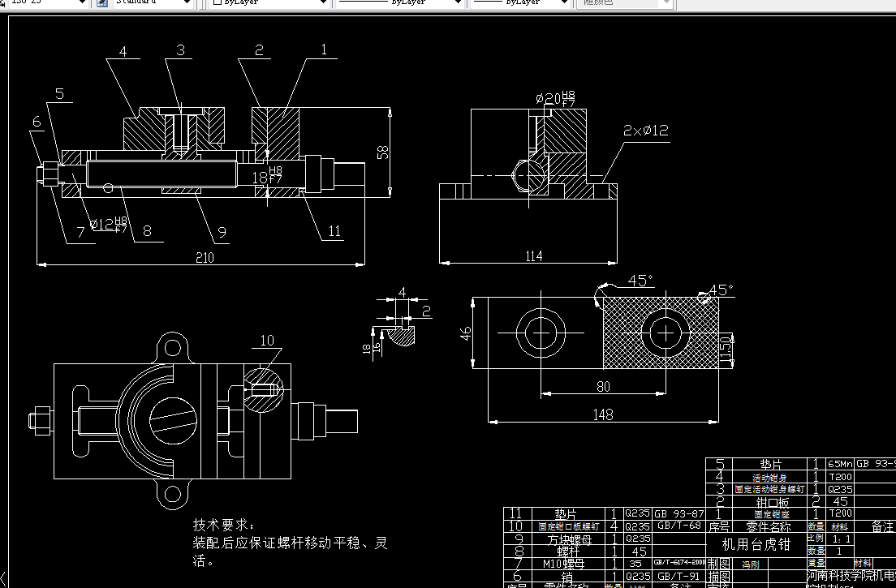The height and width of the screenshot is (588, 896).
Task: Open the 随颜色 plot style dropdown
Action: pos(668,2)
